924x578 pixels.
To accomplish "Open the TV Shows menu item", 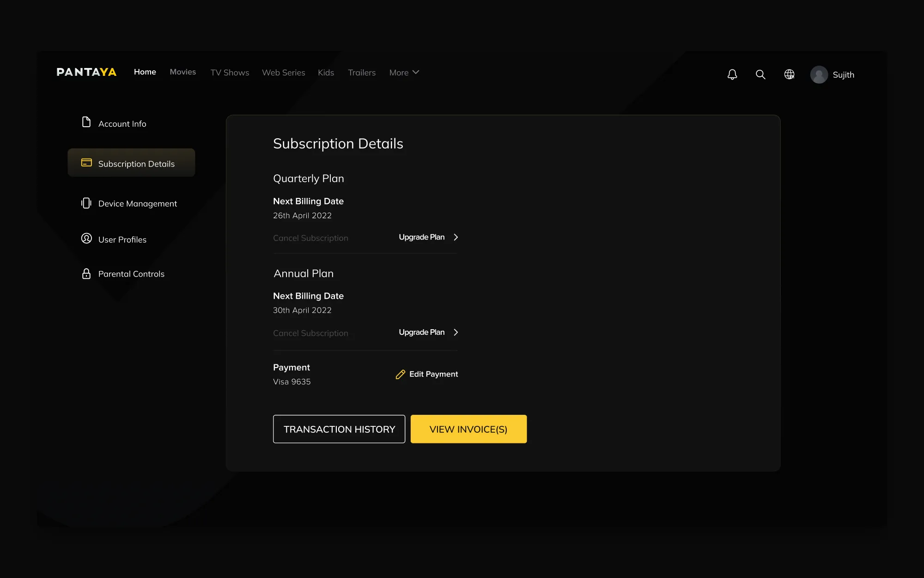I will pyautogui.click(x=230, y=73).
